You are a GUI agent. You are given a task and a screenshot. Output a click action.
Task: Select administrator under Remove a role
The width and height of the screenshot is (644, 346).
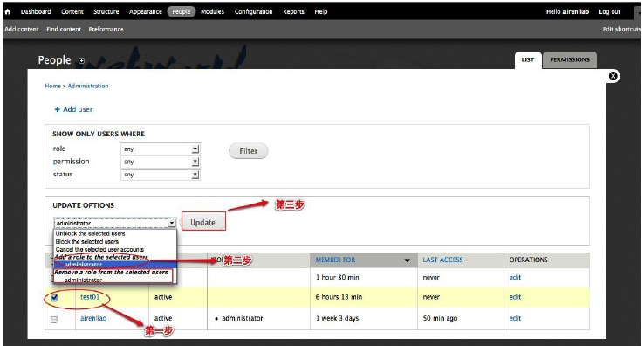(x=83, y=280)
